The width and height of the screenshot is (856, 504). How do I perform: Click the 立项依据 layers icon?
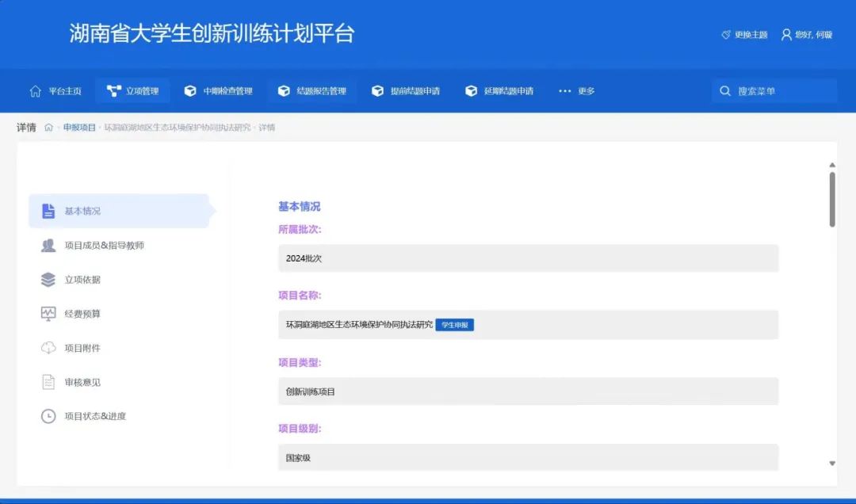click(x=48, y=280)
